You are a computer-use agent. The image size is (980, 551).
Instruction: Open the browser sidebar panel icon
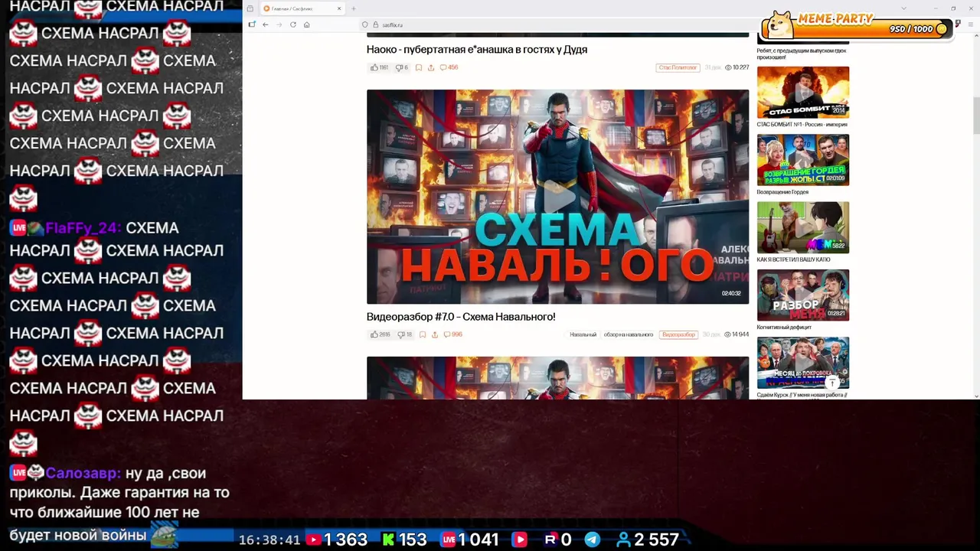pos(251,24)
